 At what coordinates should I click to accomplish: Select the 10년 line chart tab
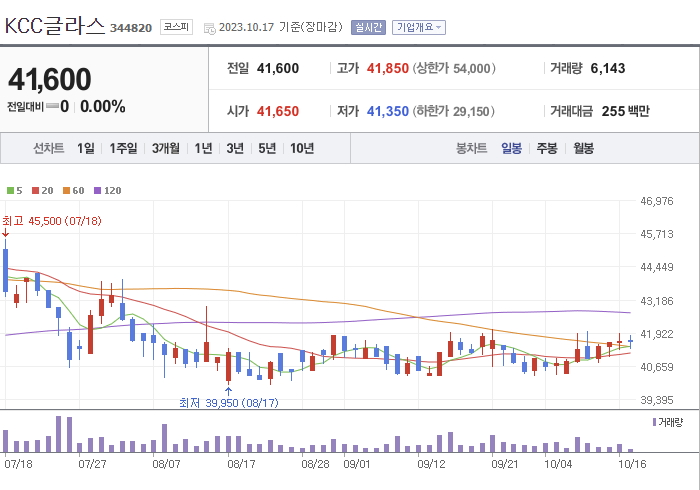point(302,148)
